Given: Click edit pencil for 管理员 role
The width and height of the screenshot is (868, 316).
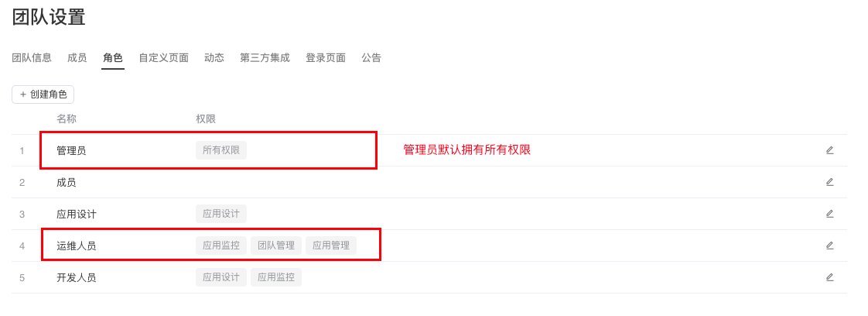Looking at the screenshot, I should tap(829, 150).
